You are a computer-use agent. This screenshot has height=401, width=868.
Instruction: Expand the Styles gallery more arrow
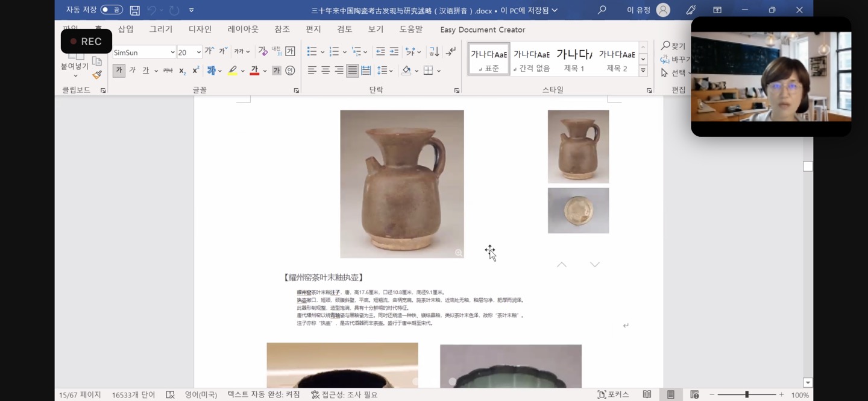(x=643, y=71)
